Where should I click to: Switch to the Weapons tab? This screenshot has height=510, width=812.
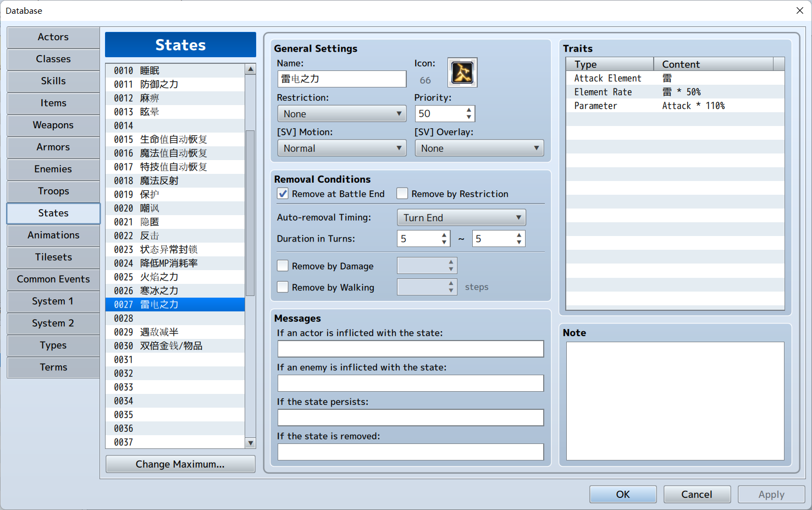point(53,125)
